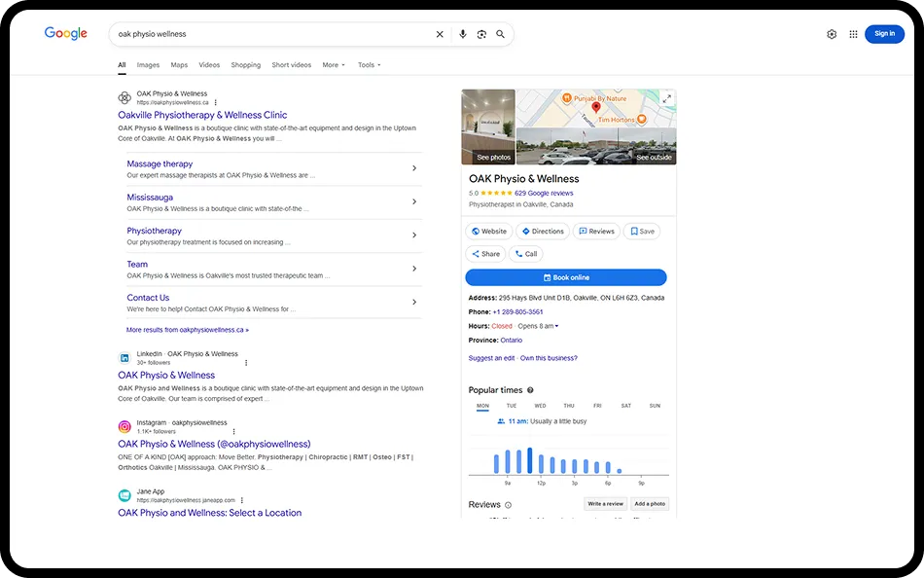
Task: Click Write a review button
Action: tap(605, 504)
